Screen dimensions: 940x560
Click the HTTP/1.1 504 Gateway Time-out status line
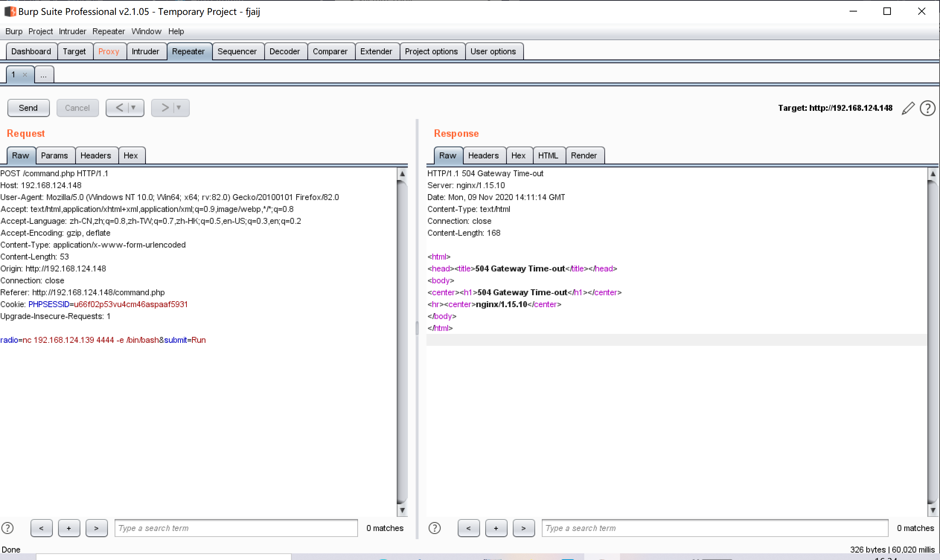click(x=485, y=174)
